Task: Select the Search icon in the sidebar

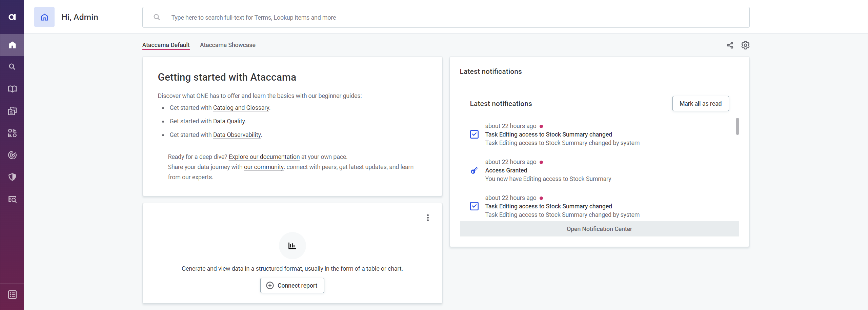Action: click(12, 66)
